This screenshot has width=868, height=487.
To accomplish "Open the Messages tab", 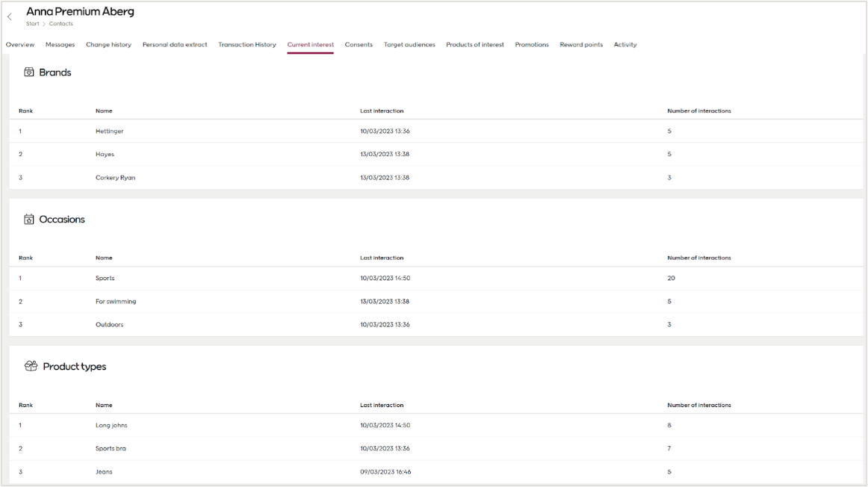I will pos(60,44).
